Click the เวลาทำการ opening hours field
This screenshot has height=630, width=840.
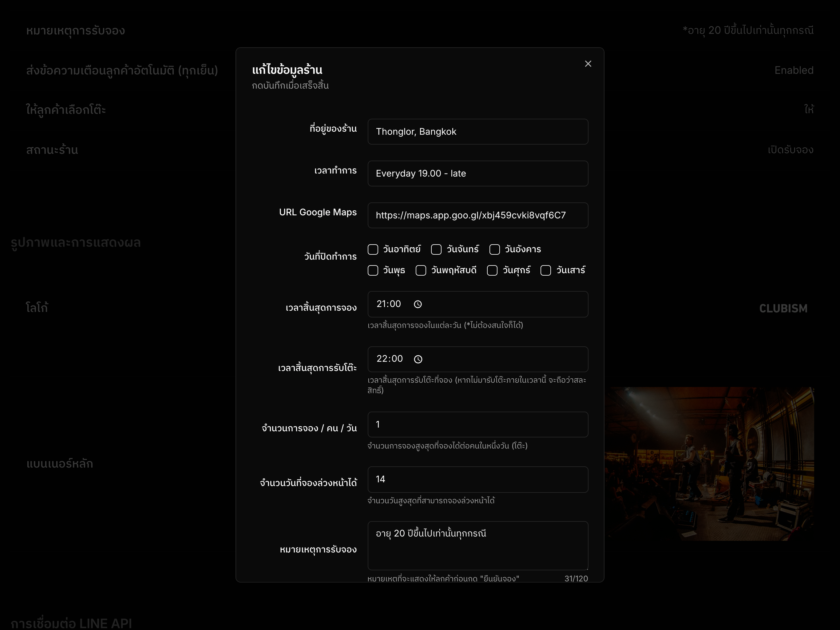[x=478, y=173]
